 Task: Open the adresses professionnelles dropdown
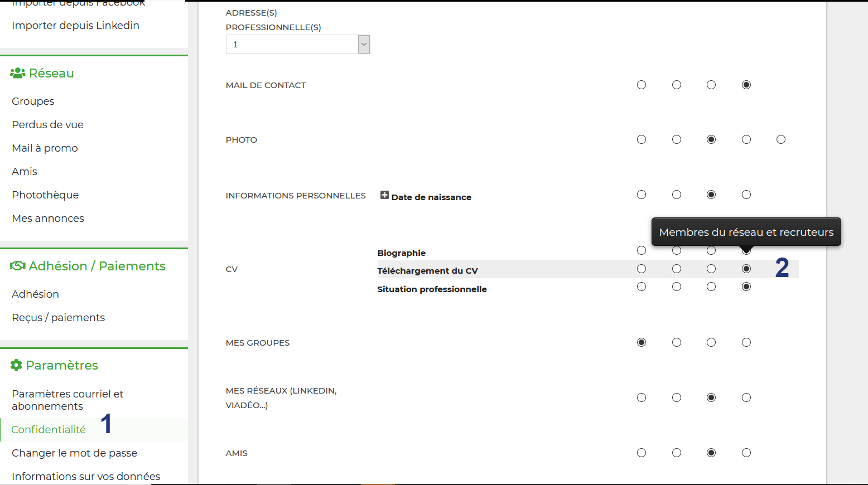298,45
